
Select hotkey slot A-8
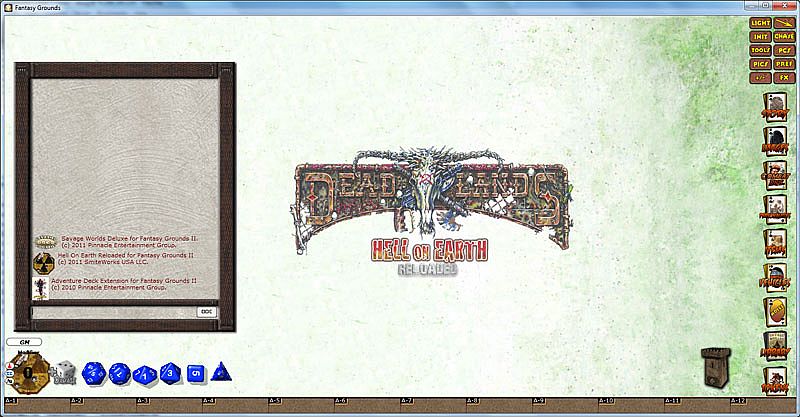(x=499, y=405)
